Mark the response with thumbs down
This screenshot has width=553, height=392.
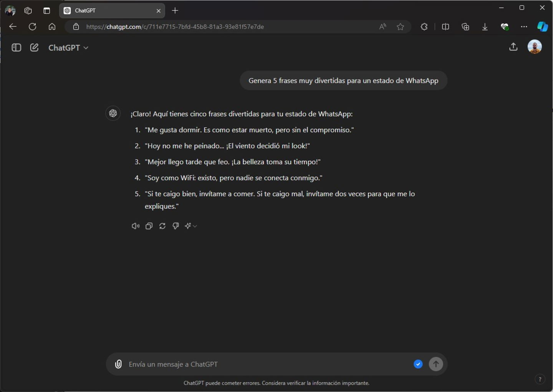[x=176, y=226]
